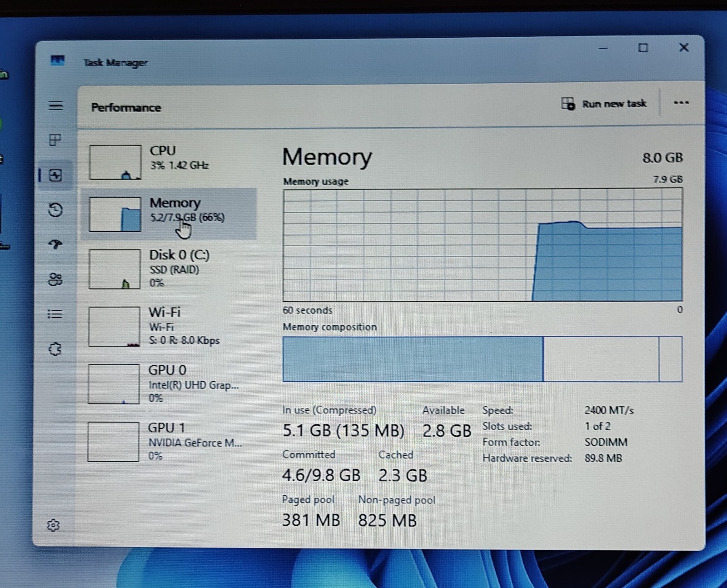Select the Memory performance entry
The width and height of the screenshot is (727, 588).
[x=169, y=214]
